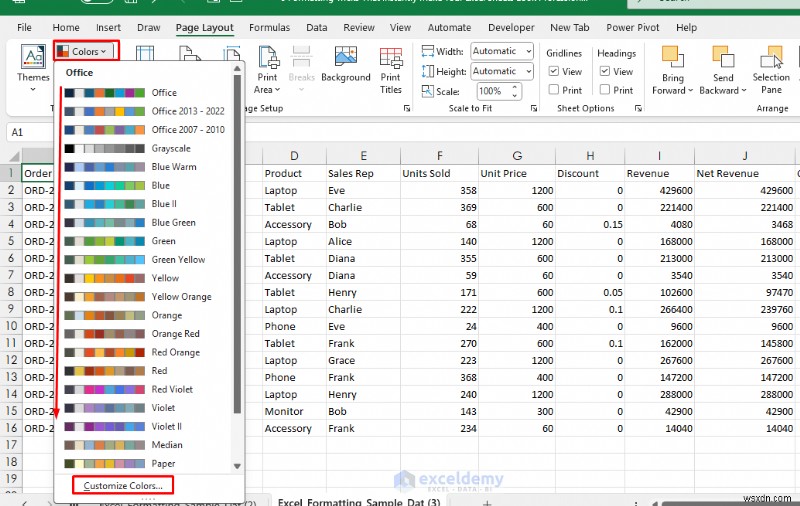Apply the Median color palette

(145, 445)
